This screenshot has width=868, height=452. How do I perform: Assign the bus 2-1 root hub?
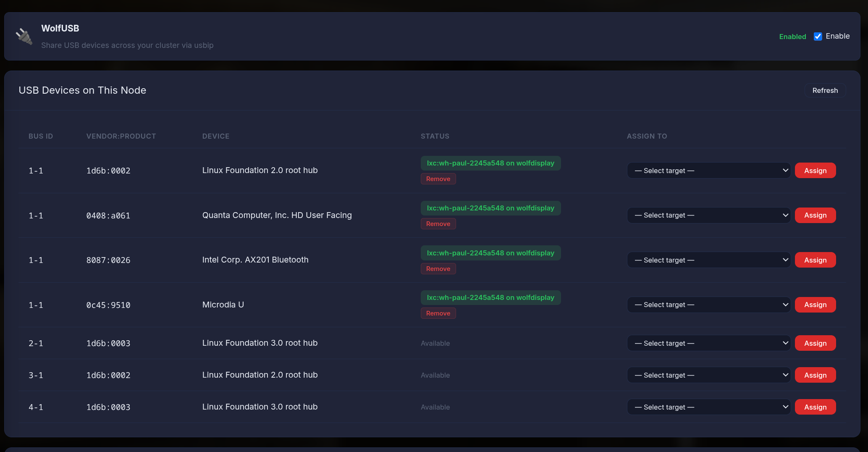[815, 343]
